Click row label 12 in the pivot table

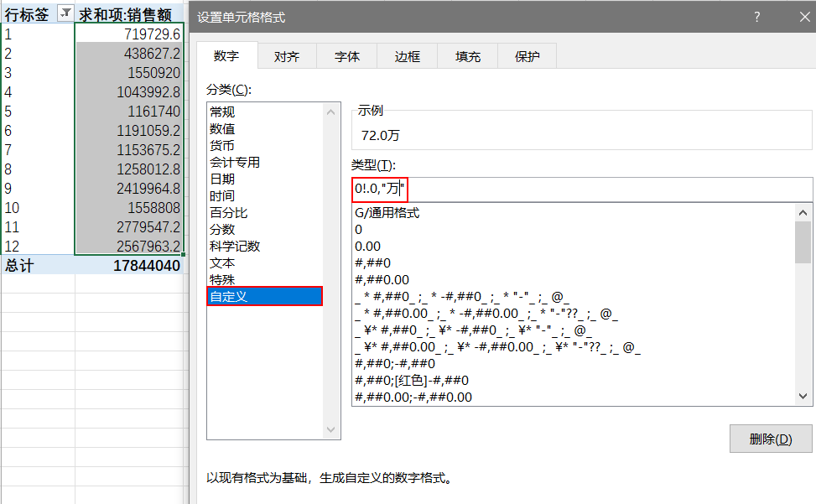[x=38, y=246]
